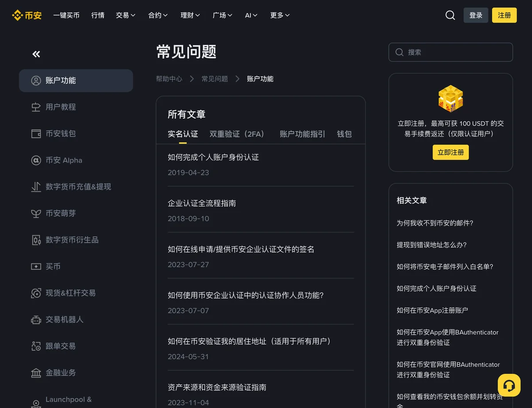This screenshot has width=532, height=408.
Task: Click the 数字货币衍生品 candlestick icon
Action: (x=36, y=240)
